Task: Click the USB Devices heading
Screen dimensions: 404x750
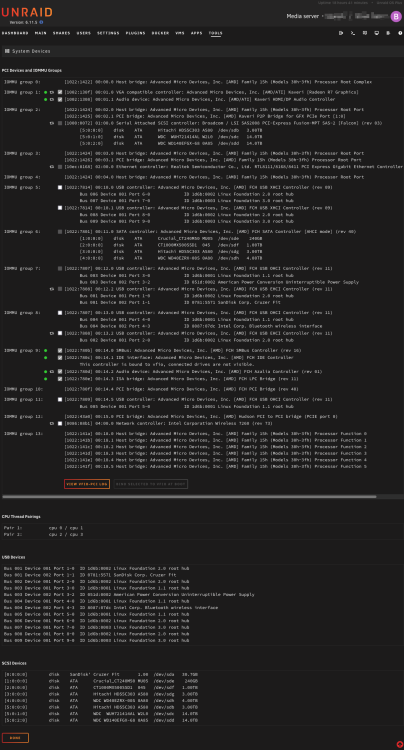Action: (13, 557)
